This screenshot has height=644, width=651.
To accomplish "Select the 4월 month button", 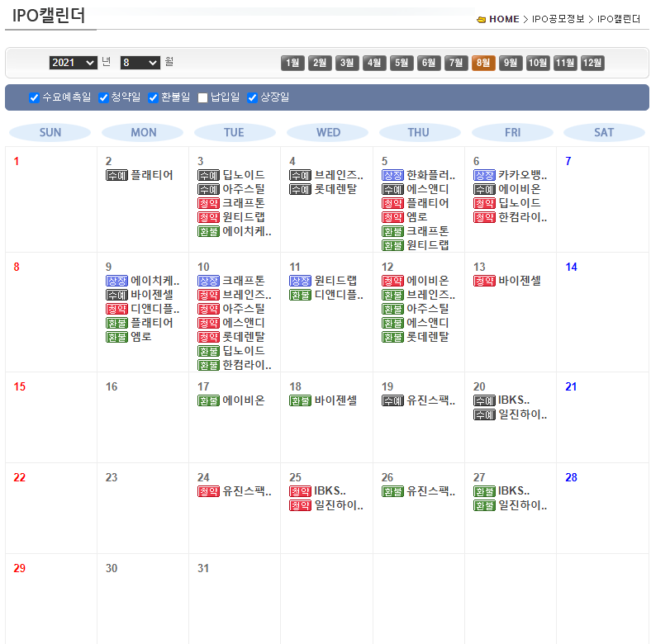I will [374, 63].
